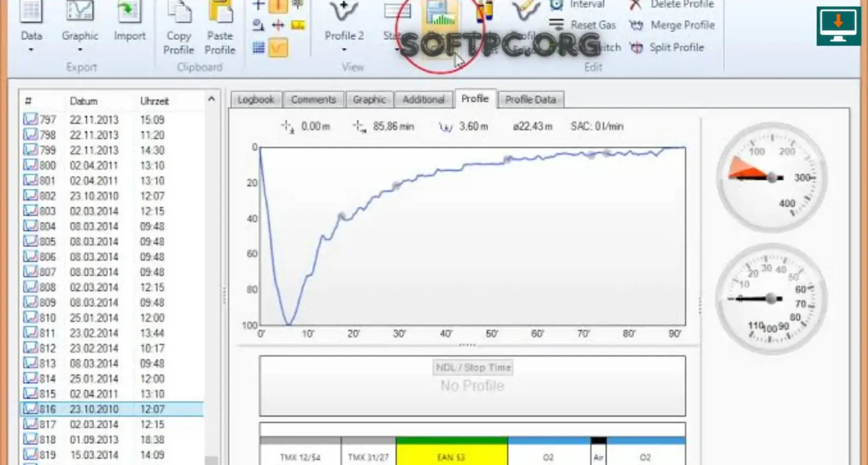
Task: Switch to the Profile Data tab
Action: pos(531,100)
